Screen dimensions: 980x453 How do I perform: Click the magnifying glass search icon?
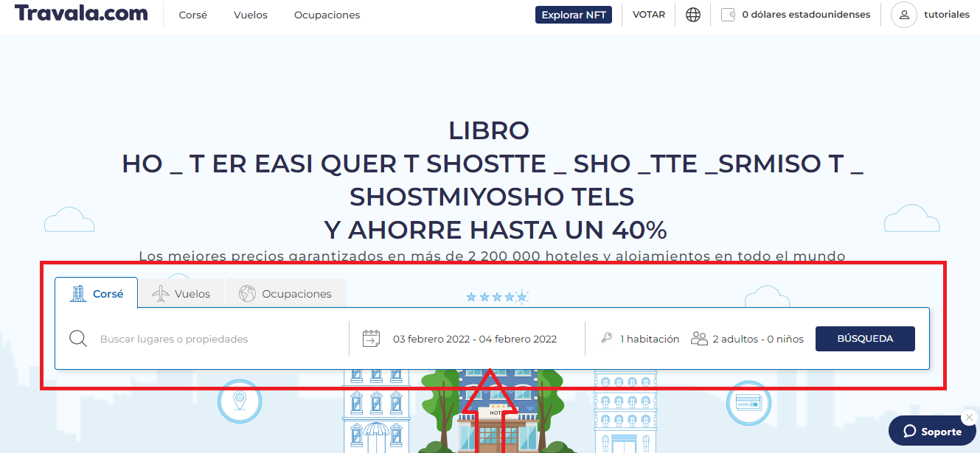coord(78,339)
